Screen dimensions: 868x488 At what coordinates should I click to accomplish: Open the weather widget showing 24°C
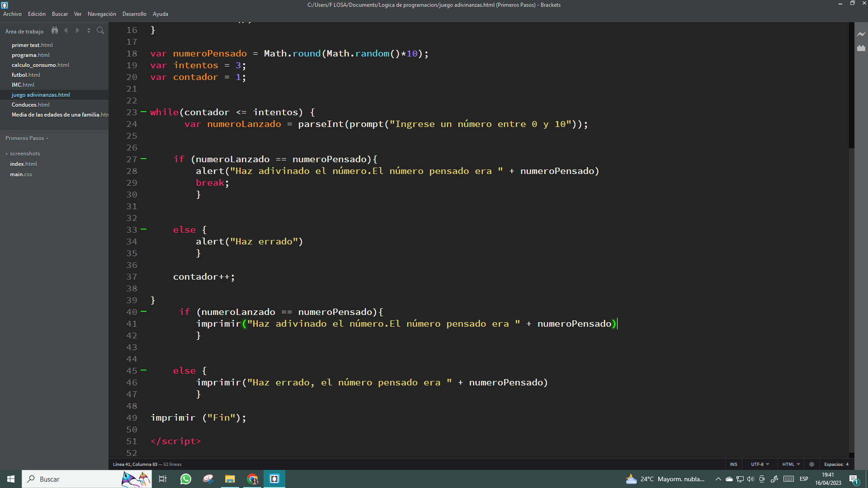tap(665, 479)
